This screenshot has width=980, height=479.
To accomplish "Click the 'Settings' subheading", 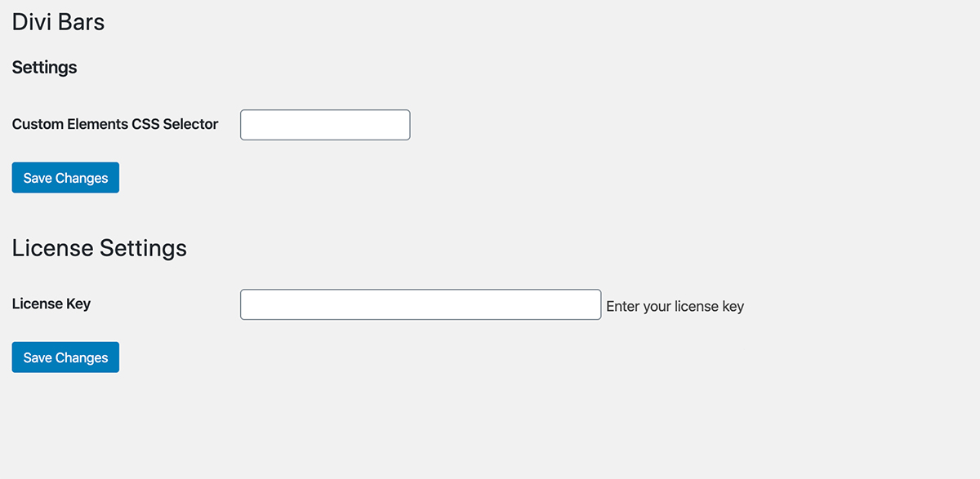I will (45, 68).
